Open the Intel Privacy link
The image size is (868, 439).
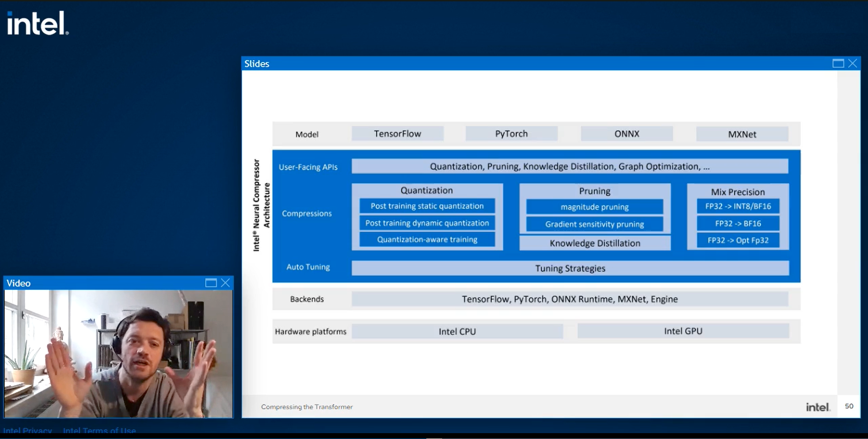(28, 430)
